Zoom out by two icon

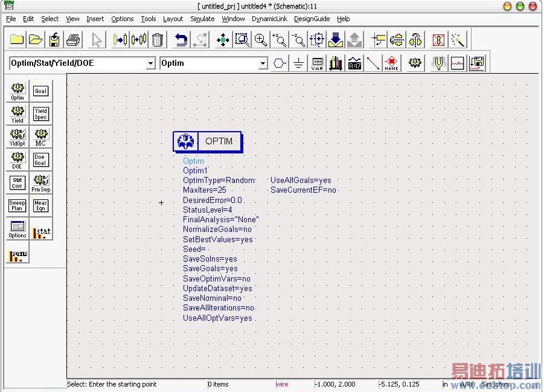tap(298, 40)
